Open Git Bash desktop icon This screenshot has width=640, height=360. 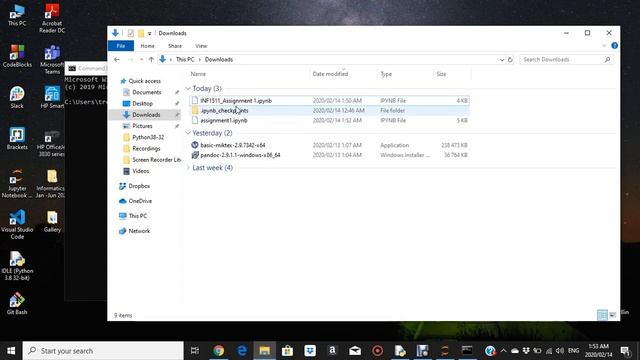pyautogui.click(x=17, y=304)
